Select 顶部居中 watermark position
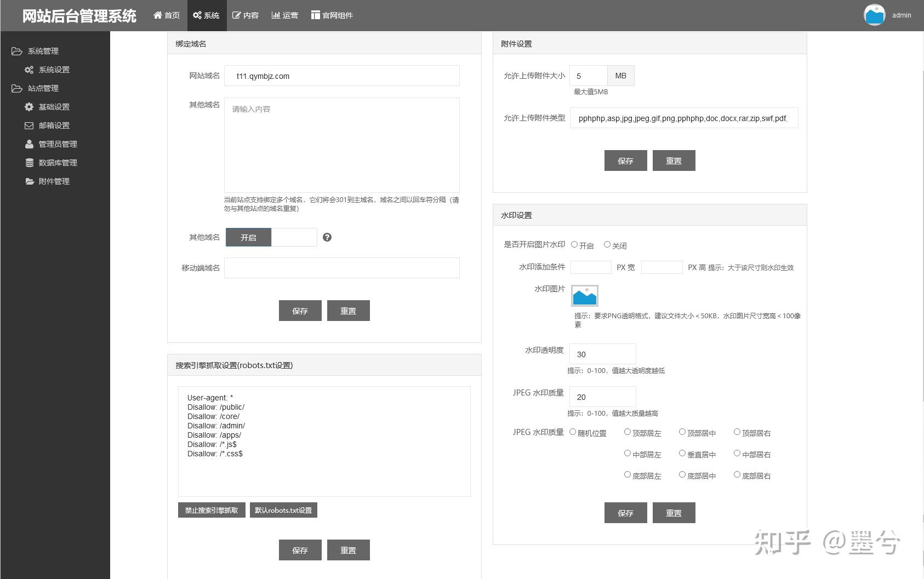This screenshot has height=579, width=924. point(682,432)
